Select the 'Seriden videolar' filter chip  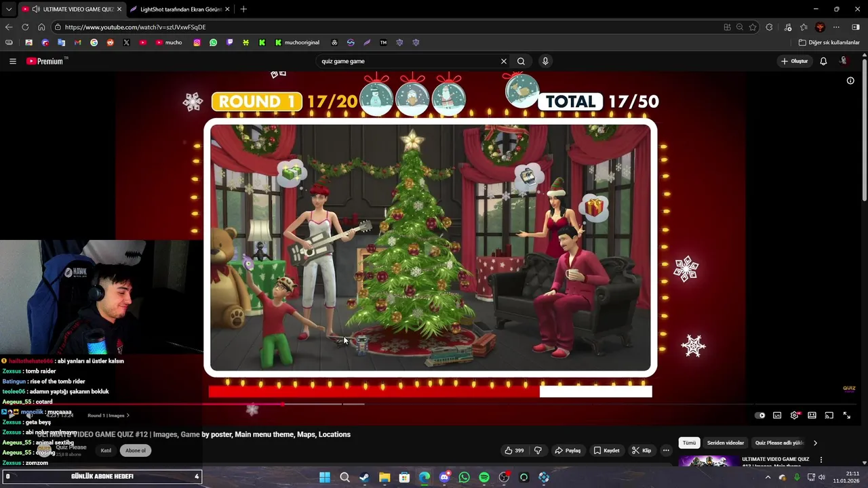(x=726, y=443)
